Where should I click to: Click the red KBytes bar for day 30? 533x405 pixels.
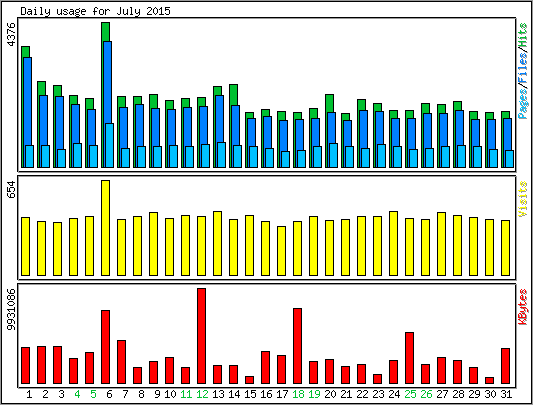(489, 381)
